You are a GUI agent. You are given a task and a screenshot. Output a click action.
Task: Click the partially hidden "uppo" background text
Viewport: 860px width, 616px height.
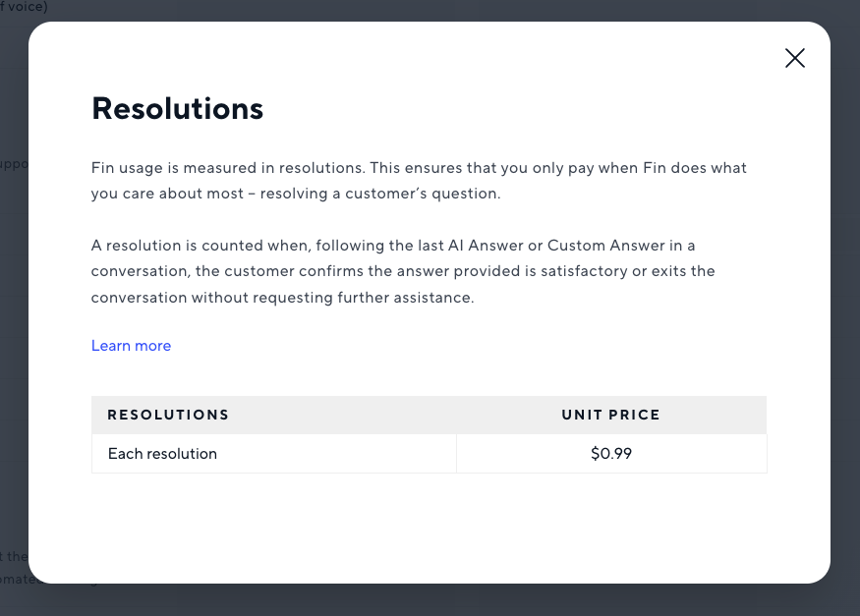click(x=14, y=164)
